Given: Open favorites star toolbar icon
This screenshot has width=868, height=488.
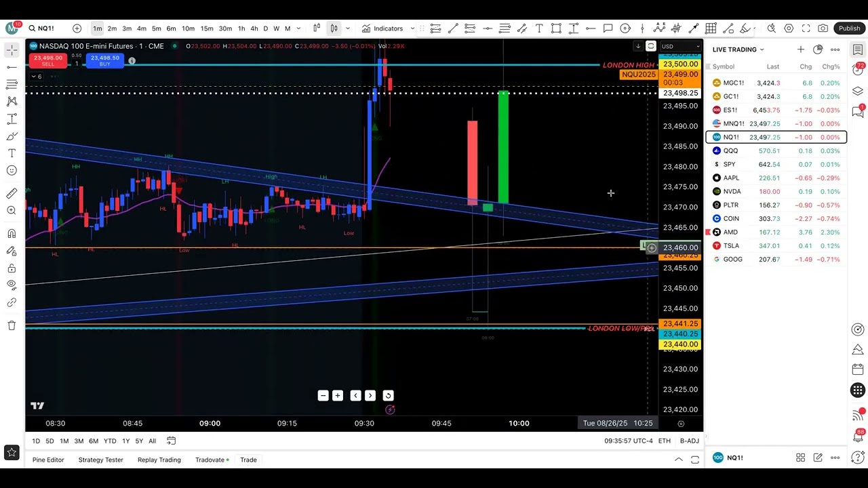Looking at the screenshot, I should [12, 452].
